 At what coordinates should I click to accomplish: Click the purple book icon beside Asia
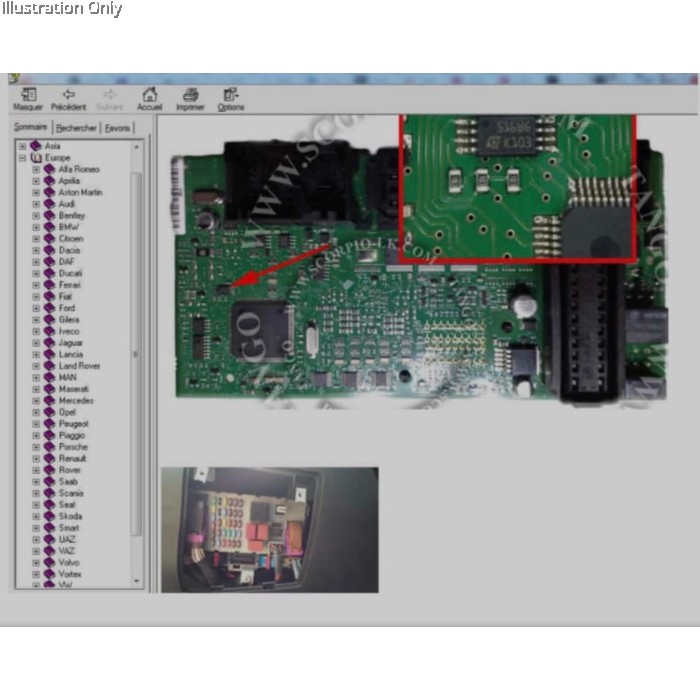click(x=37, y=146)
